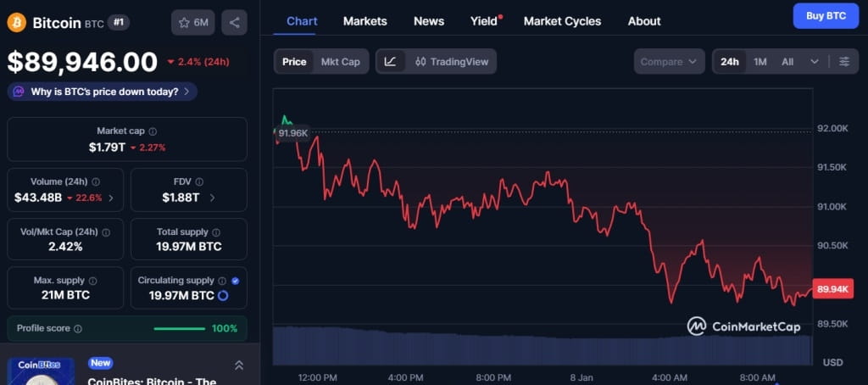This screenshot has width=868, height=385.
Task: Click the 12:00 PM x-axis label
Action: (x=317, y=378)
